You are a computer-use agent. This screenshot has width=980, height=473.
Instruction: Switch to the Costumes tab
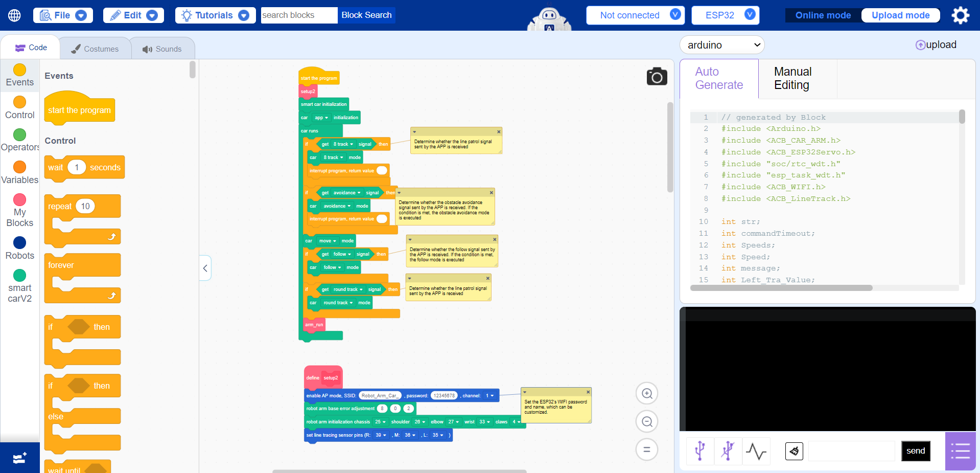pyautogui.click(x=95, y=49)
